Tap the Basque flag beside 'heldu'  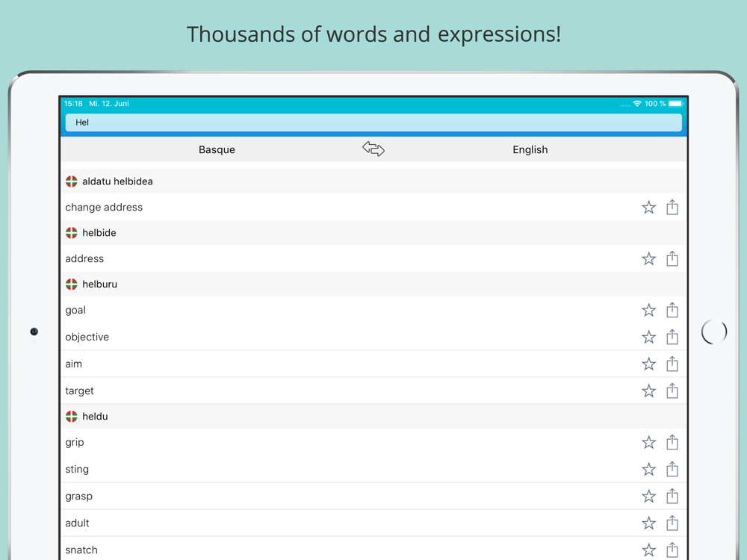72,417
